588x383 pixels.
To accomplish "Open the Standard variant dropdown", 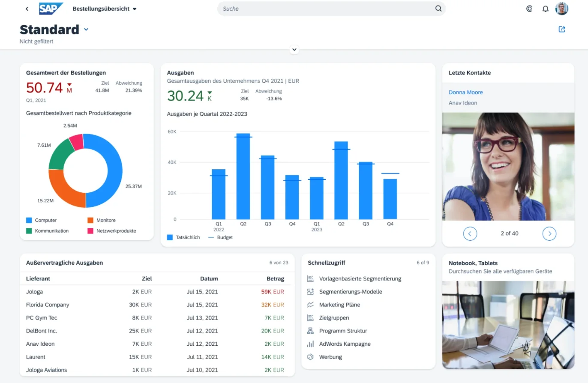I will 86,30.
